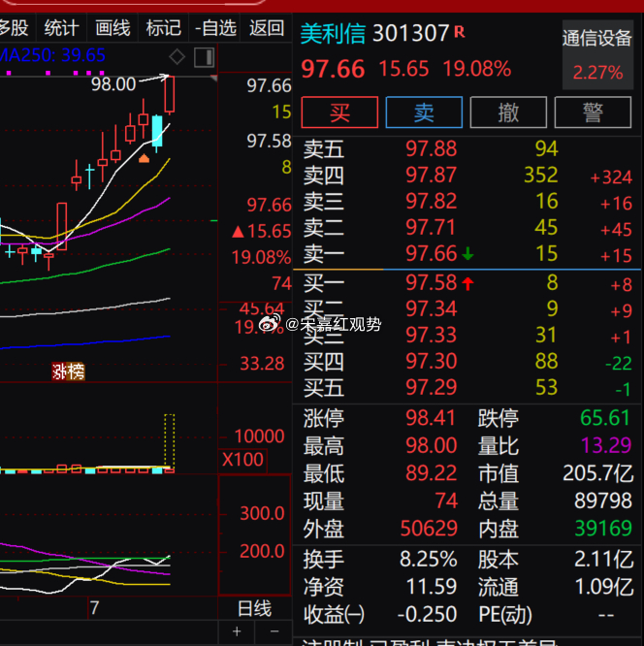This screenshot has height=646, width=644.
Task: Click the 撤 cancel order button
Action: (508, 113)
